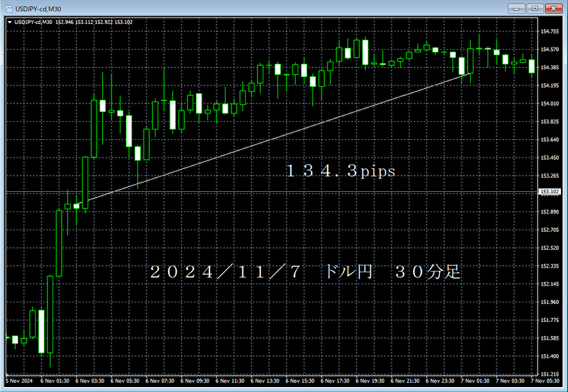This screenshot has height=392, width=568.
Task: Click the chart window icon in title bar
Action: point(8,8)
